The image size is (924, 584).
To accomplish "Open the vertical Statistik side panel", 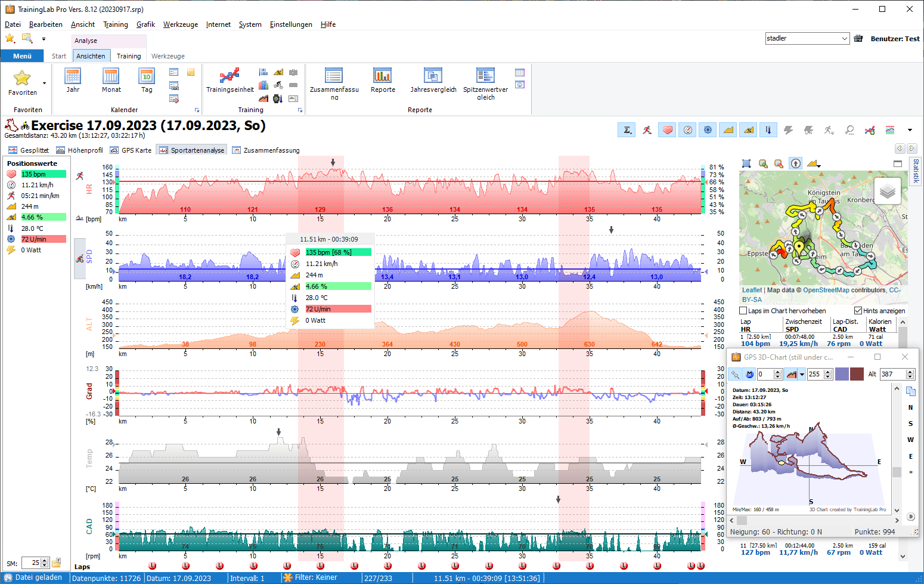I will tap(916, 171).
